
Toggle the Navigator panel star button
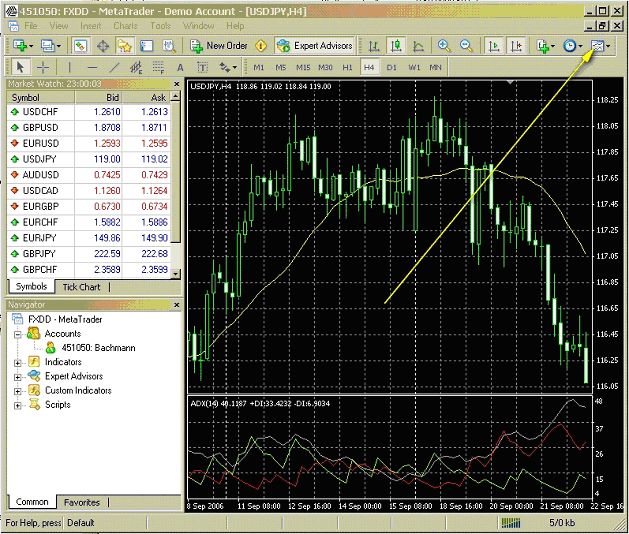125,46
